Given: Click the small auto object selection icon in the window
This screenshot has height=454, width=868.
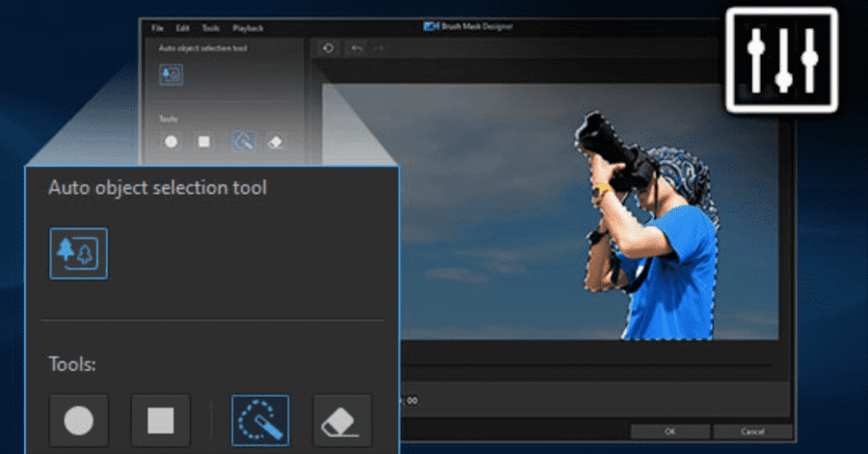Looking at the screenshot, I should (171, 74).
